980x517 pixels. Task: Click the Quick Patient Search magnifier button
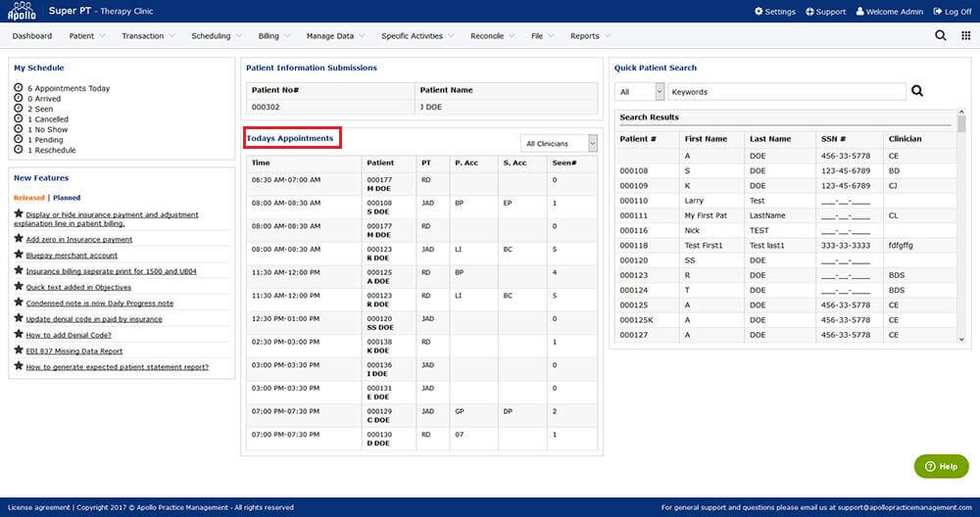917,91
